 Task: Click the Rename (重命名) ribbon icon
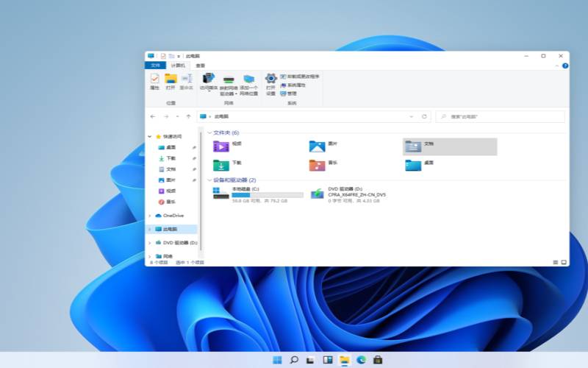[x=187, y=82]
